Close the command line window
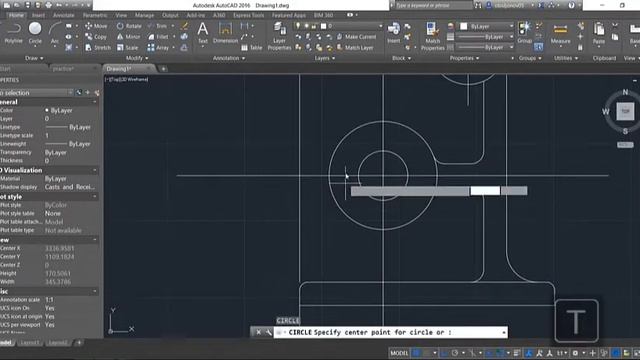The image size is (640, 360). point(258,332)
